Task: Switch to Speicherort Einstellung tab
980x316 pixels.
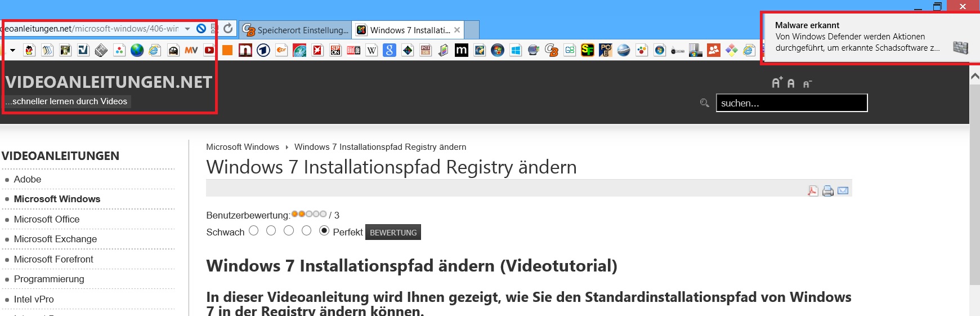Action: click(296, 30)
